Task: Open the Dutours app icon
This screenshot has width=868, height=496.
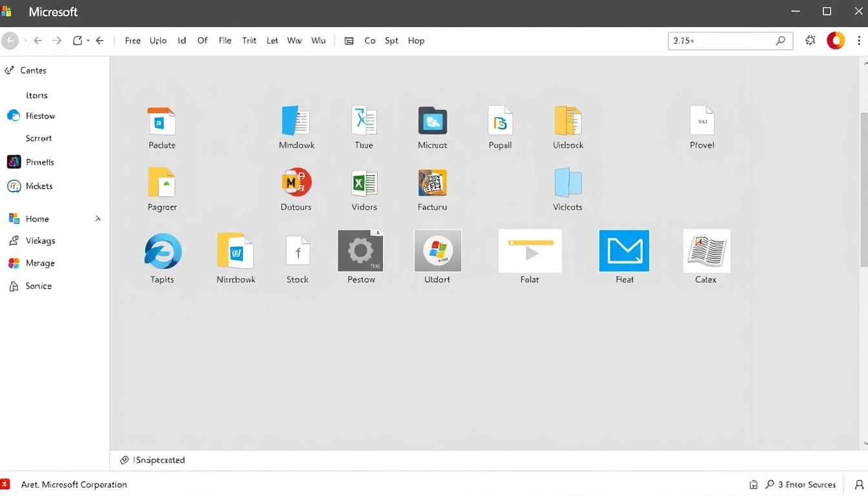Action: tap(296, 183)
